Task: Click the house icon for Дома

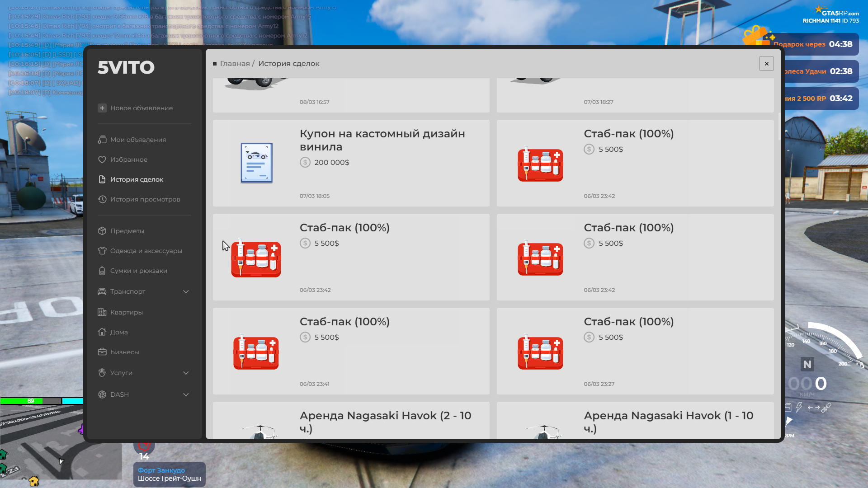Action: click(102, 332)
